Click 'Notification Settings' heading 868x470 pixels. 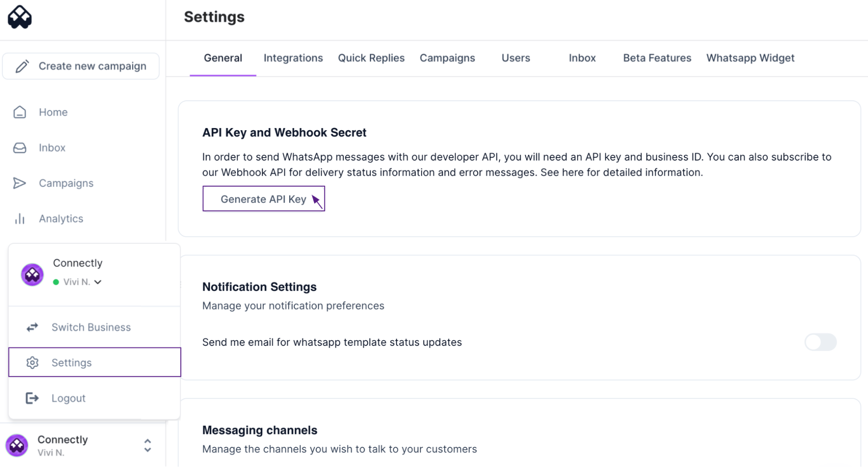(x=259, y=287)
